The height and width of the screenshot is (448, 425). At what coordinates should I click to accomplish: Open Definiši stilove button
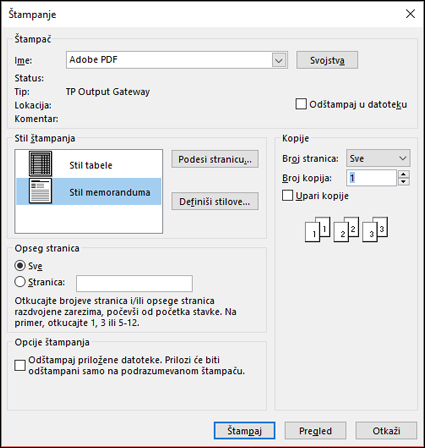215,201
